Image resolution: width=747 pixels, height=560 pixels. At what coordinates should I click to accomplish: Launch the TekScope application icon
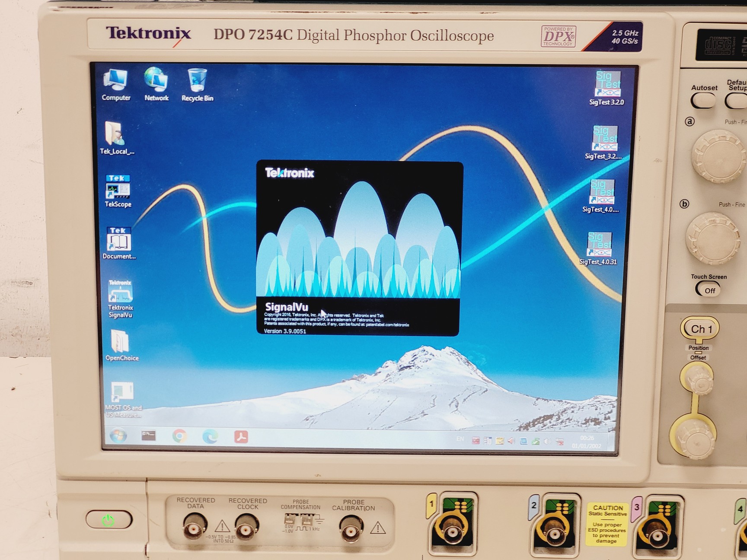[x=118, y=191]
